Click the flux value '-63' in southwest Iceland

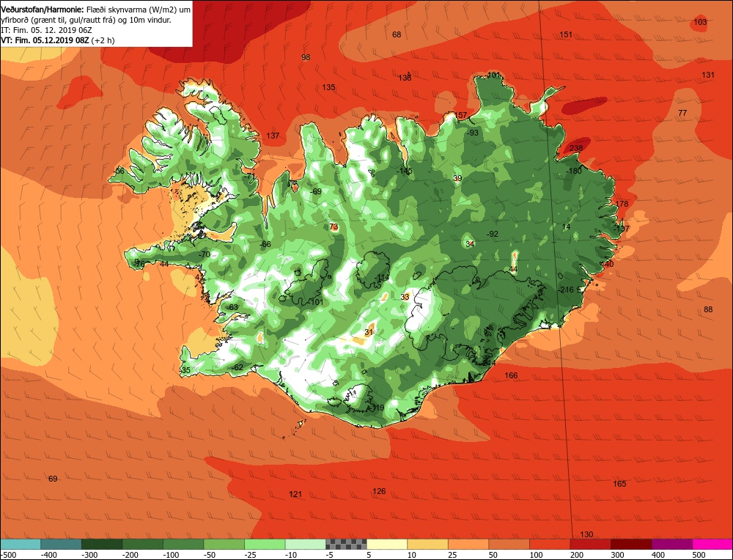[232, 307]
